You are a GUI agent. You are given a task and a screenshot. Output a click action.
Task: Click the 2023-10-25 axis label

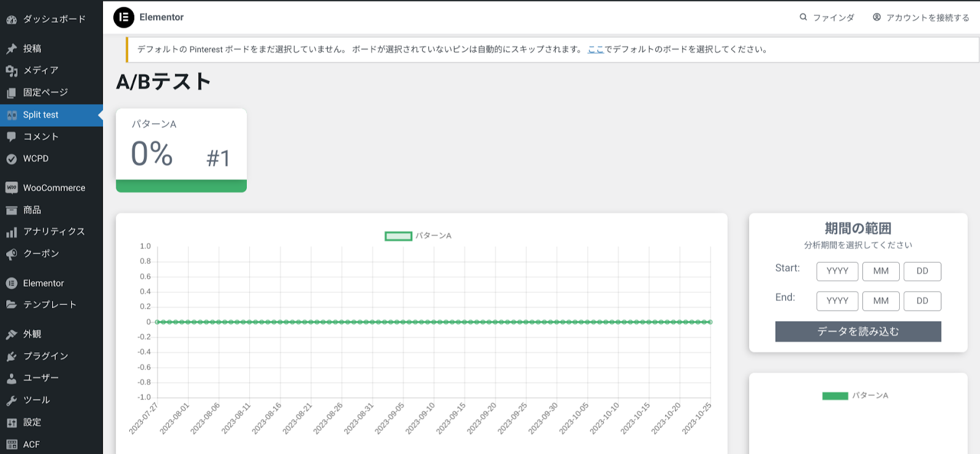tap(698, 419)
